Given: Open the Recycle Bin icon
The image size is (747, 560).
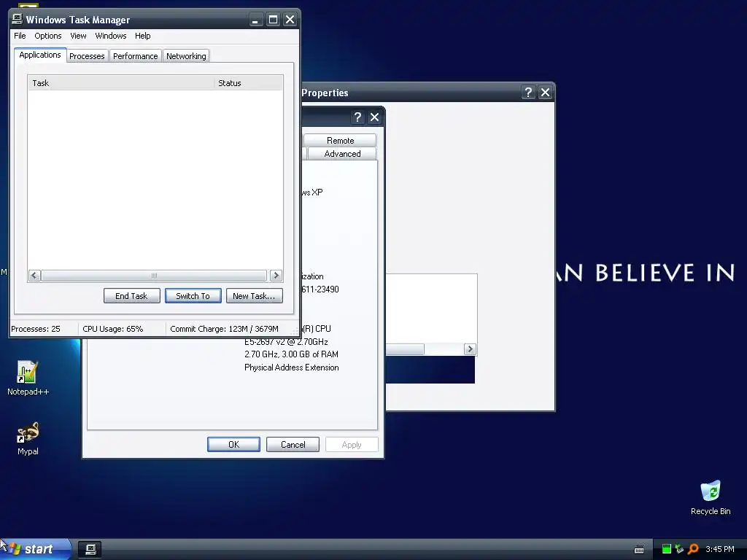Looking at the screenshot, I should 711,497.
